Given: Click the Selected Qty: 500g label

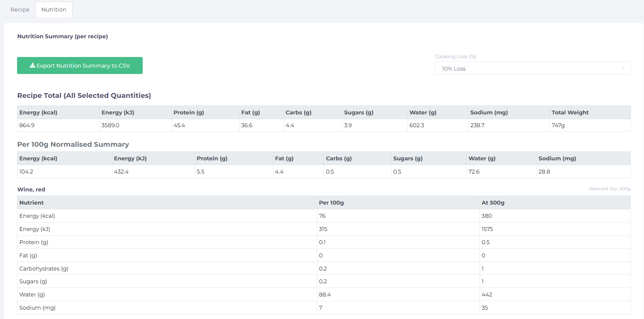Looking at the screenshot, I should coord(609,189).
